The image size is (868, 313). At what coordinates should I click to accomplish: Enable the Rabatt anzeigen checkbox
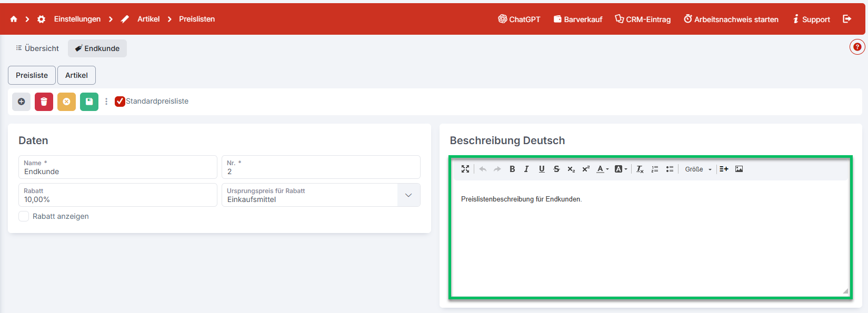[24, 216]
